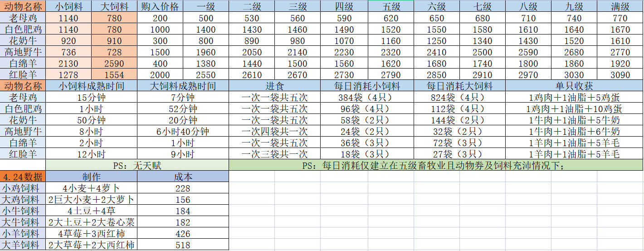The image size is (644, 251).
Task: Click the 白绵羊 一级 value 1380
Action: click(x=206, y=63)
